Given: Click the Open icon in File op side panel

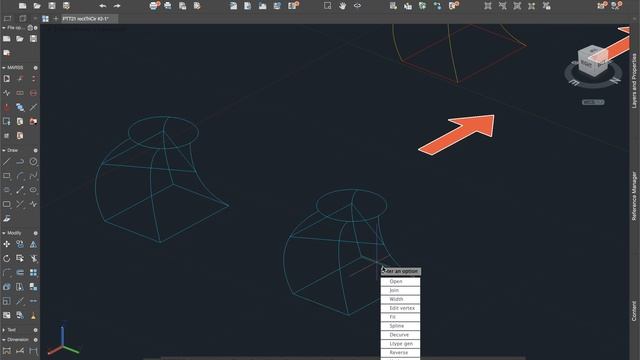Looking at the screenshot, I should point(20,39).
